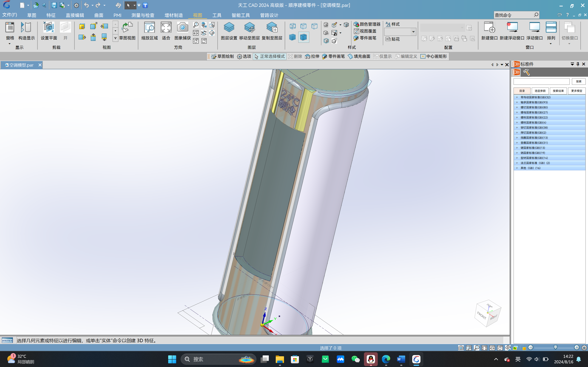Select the front view yellow square icon
Image resolution: width=588 pixels, height=367 pixels.
pos(82,26)
